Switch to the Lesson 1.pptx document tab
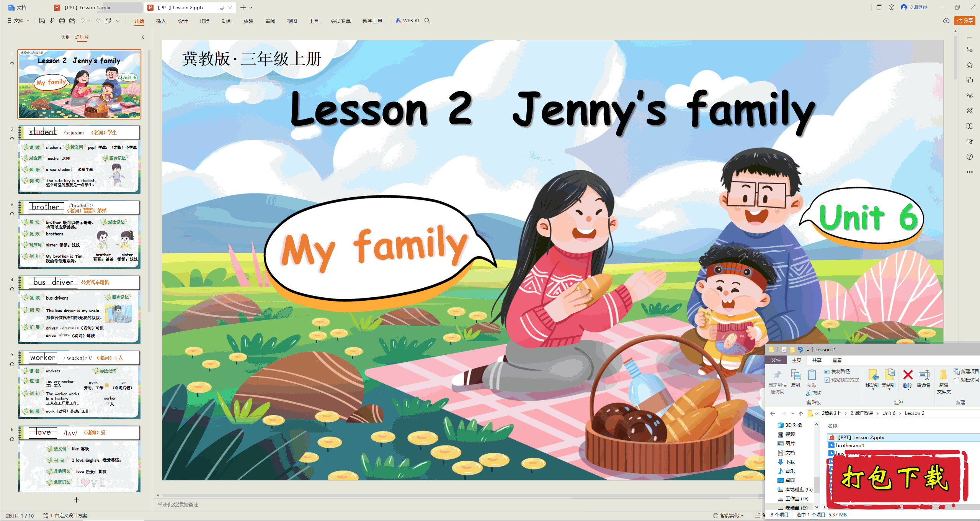The width and height of the screenshot is (980, 521). pos(97,7)
